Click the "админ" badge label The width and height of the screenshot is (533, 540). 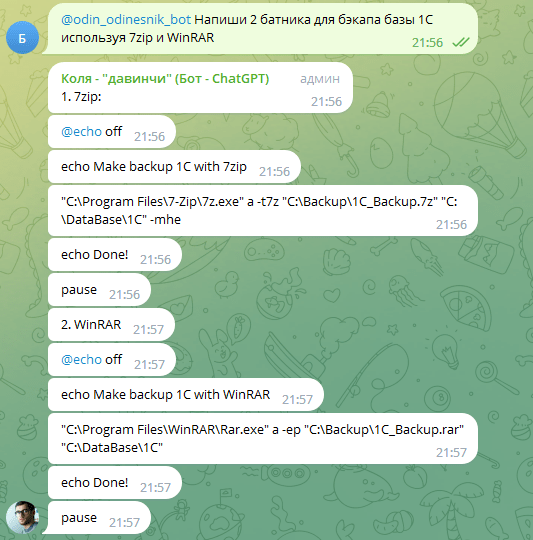[320, 79]
